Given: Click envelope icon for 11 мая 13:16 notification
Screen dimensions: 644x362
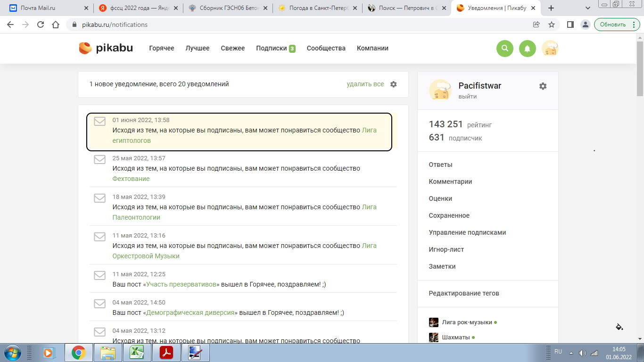Looking at the screenshot, I should click(x=99, y=237).
